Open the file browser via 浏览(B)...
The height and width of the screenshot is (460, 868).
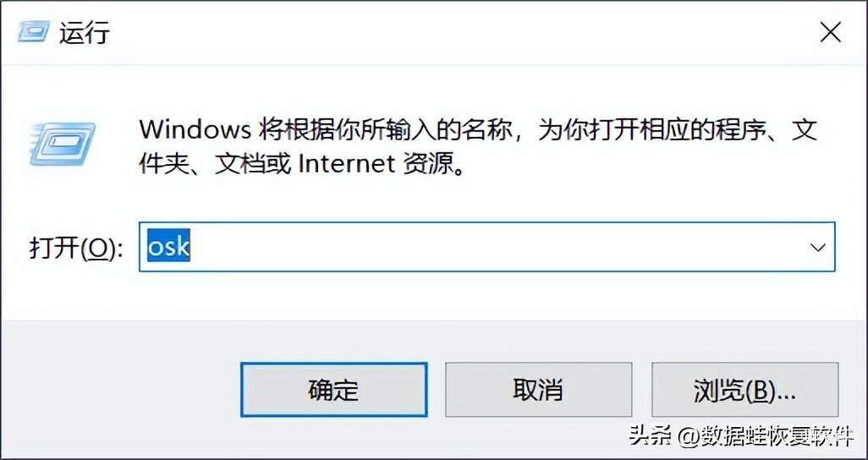click(x=744, y=390)
